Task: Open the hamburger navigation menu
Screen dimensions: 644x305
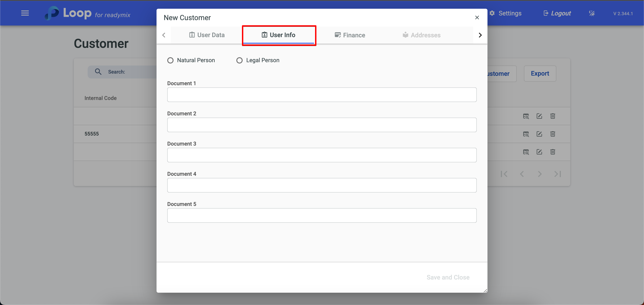Action: point(25,13)
